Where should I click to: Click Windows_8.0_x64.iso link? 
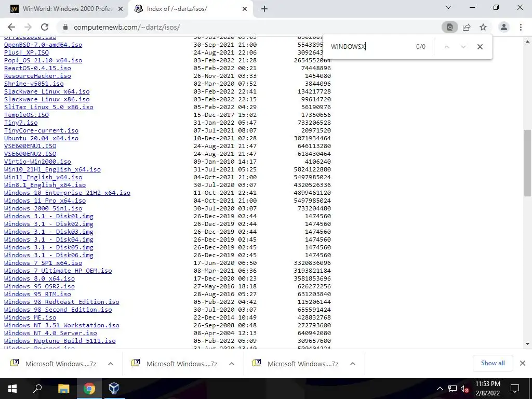[39, 278]
